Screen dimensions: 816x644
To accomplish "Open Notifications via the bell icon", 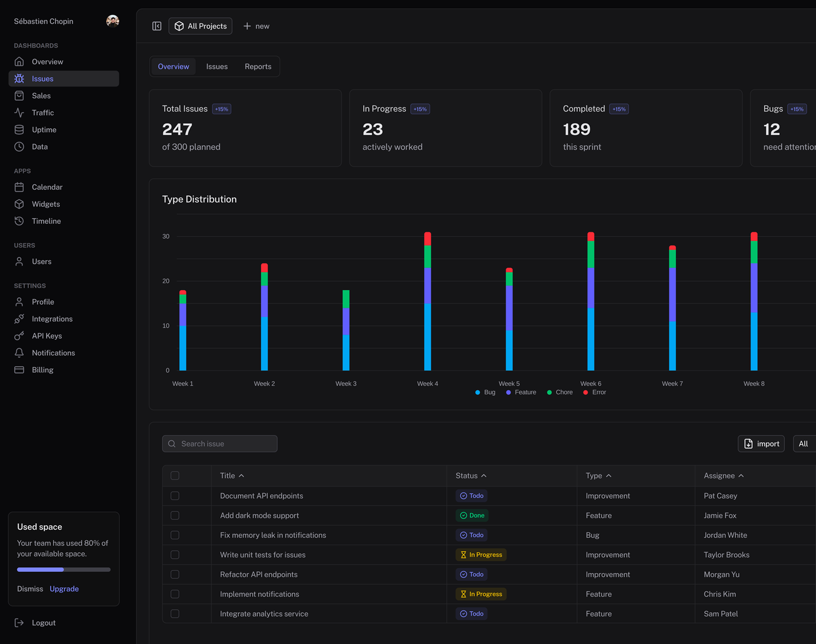I will click(x=19, y=353).
